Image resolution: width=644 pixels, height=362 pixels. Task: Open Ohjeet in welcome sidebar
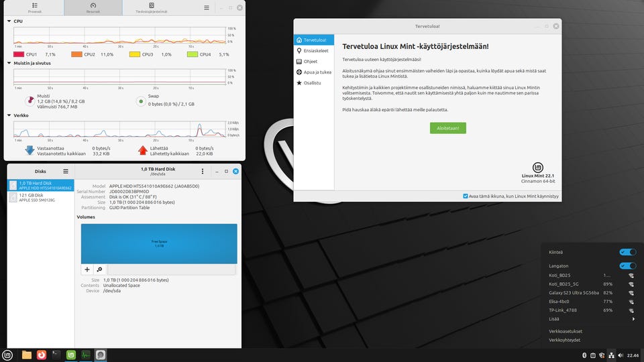(314, 61)
